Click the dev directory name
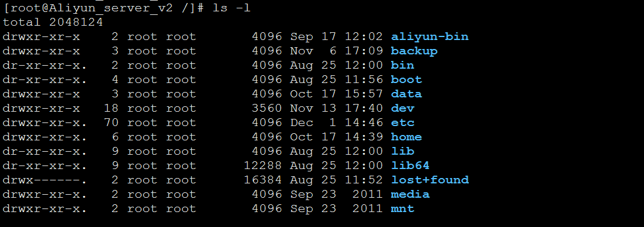Image resolution: width=644 pixels, height=227 pixels. click(402, 108)
